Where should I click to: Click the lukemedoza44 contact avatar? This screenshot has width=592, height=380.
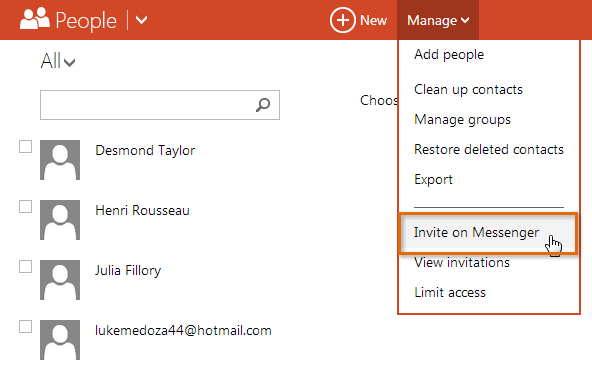(60, 340)
